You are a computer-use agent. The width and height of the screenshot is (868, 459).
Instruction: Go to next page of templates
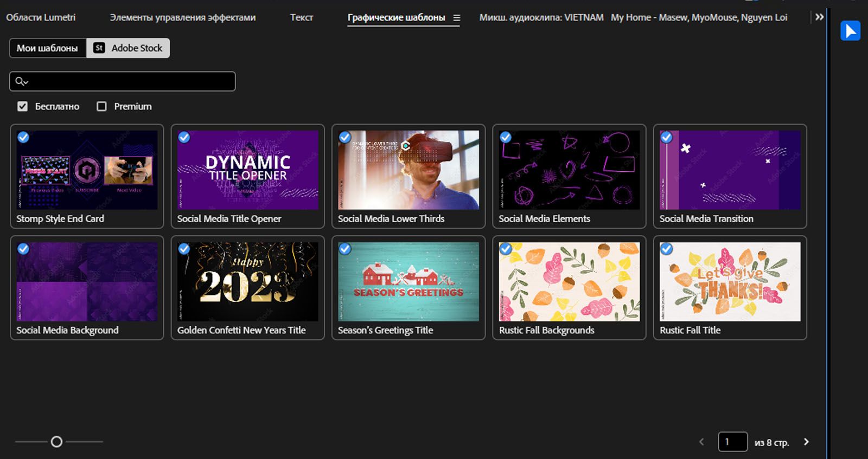coord(806,442)
